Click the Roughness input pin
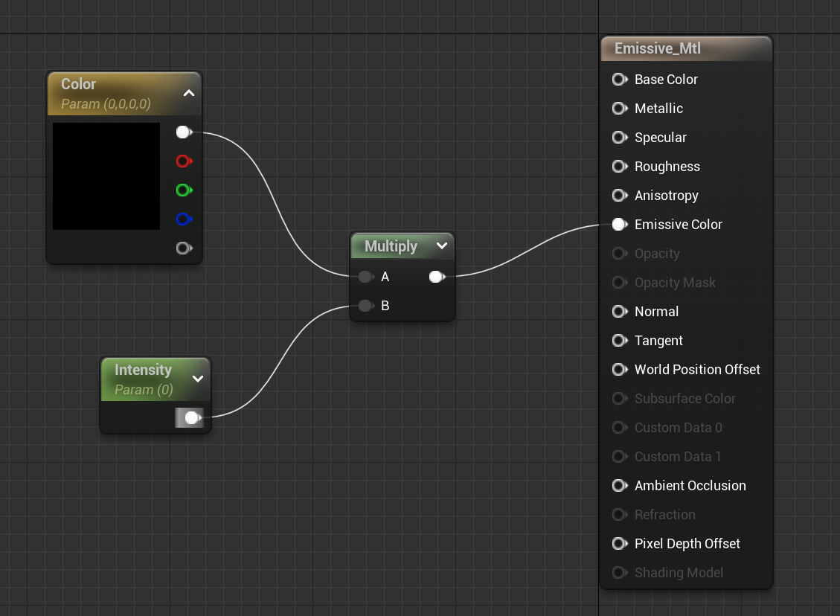 point(618,167)
